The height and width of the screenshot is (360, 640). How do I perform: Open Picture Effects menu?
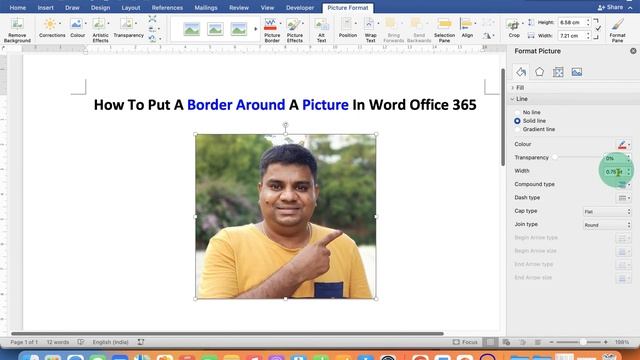click(295, 30)
